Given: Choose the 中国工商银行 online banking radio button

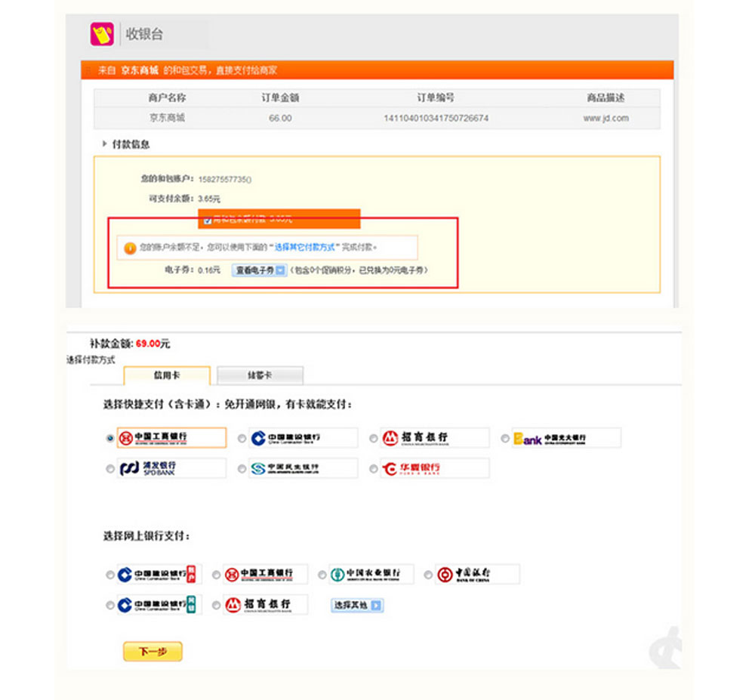Looking at the screenshot, I should [216, 575].
